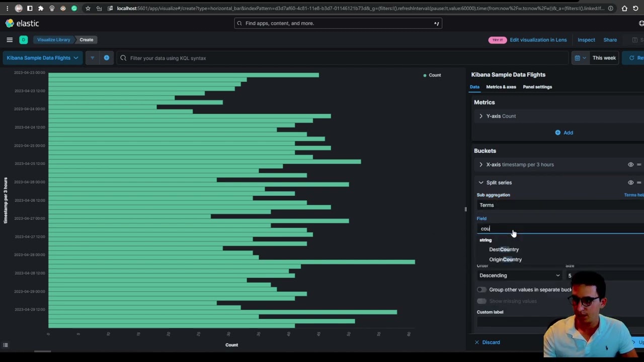Select DestCountry from field suggestions
The height and width of the screenshot is (362, 644).
504,249
